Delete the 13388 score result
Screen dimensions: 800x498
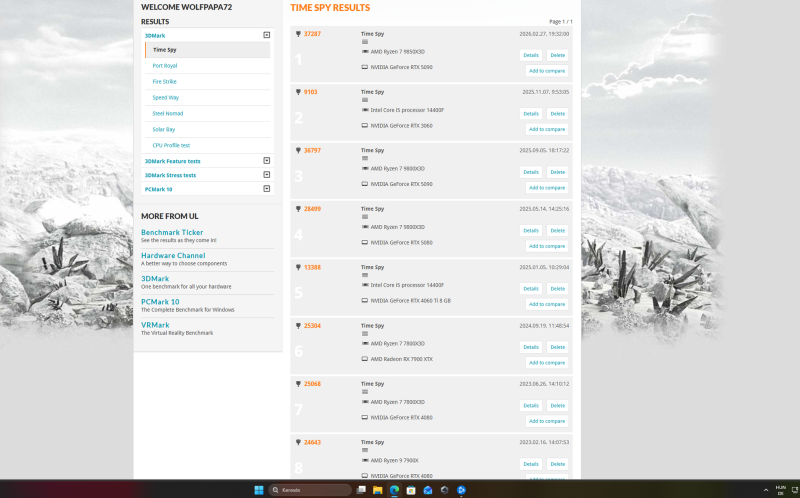click(558, 289)
